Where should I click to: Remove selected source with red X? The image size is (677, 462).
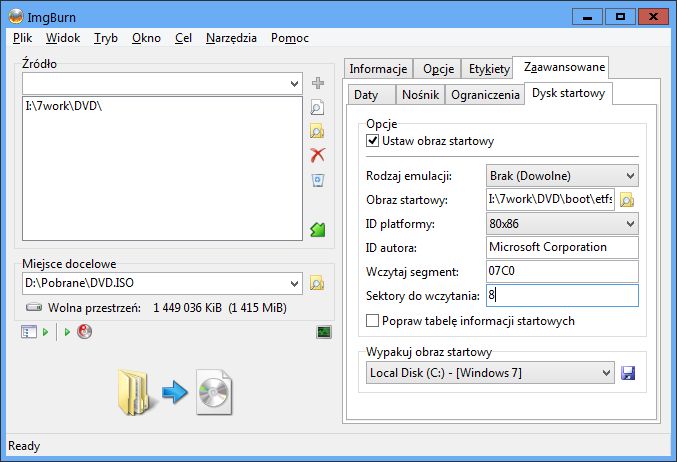317,155
